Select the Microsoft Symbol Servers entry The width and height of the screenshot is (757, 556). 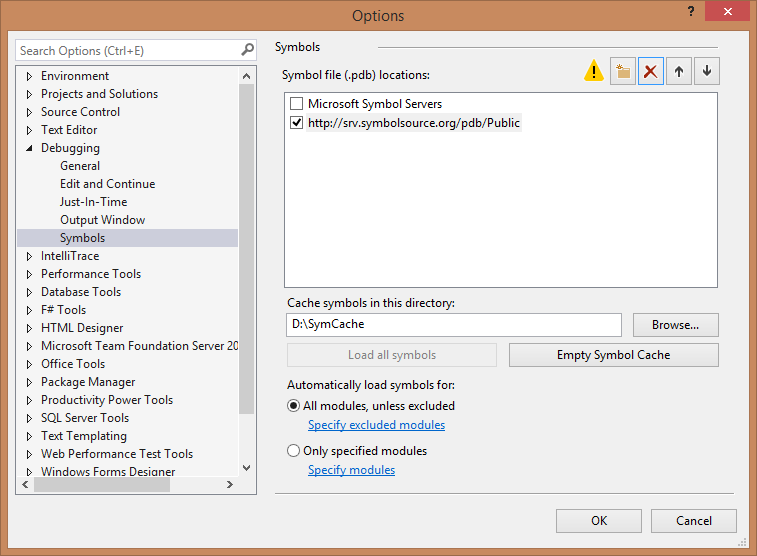tap(375, 104)
